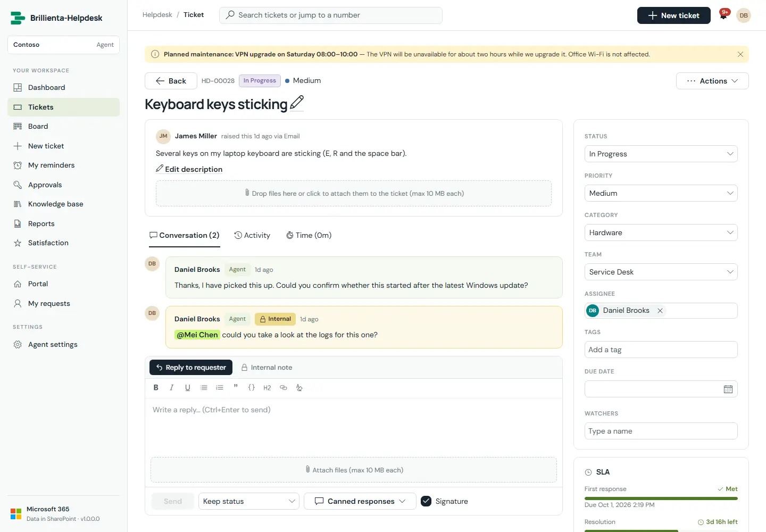The height and width of the screenshot is (532, 766).
Task: Open the Dashboard page
Action: tap(63, 87)
